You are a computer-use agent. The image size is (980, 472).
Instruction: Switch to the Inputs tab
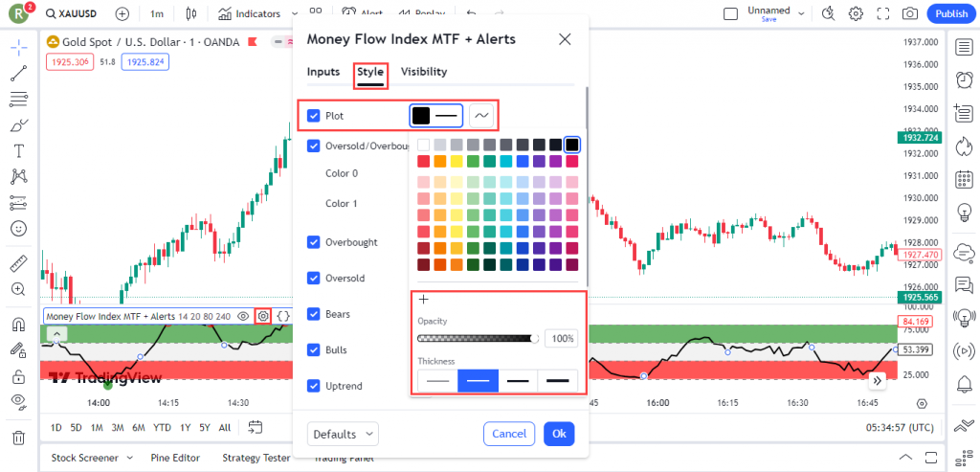323,72
